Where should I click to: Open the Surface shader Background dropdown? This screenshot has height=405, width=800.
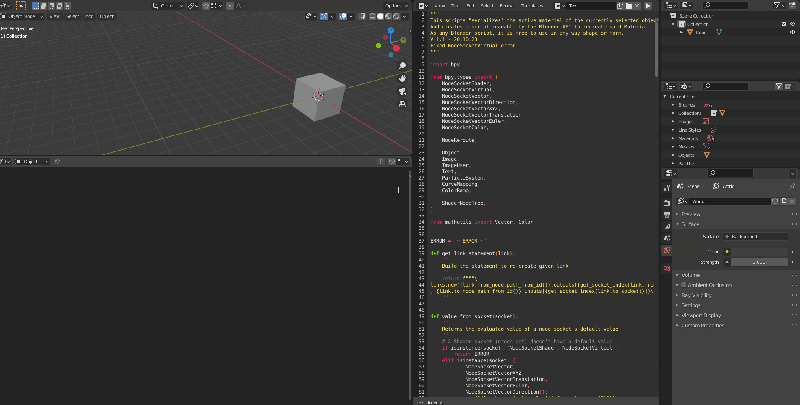[756, 237]
